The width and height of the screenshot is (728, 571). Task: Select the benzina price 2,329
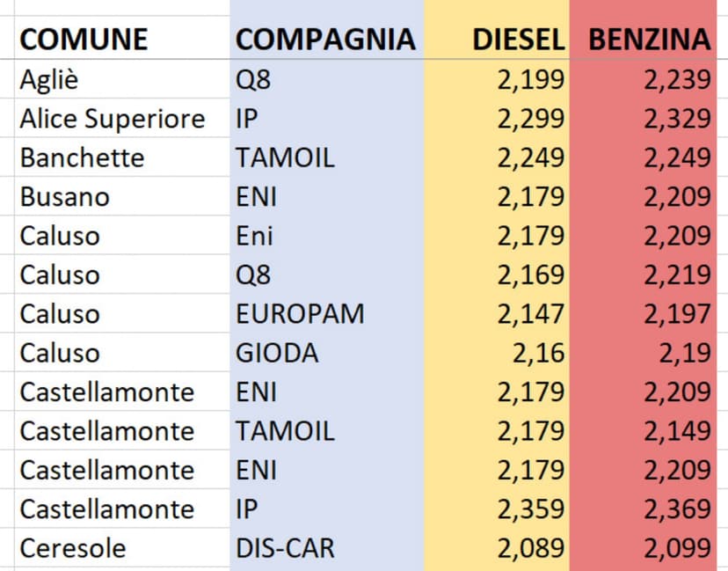click(676, 119)
